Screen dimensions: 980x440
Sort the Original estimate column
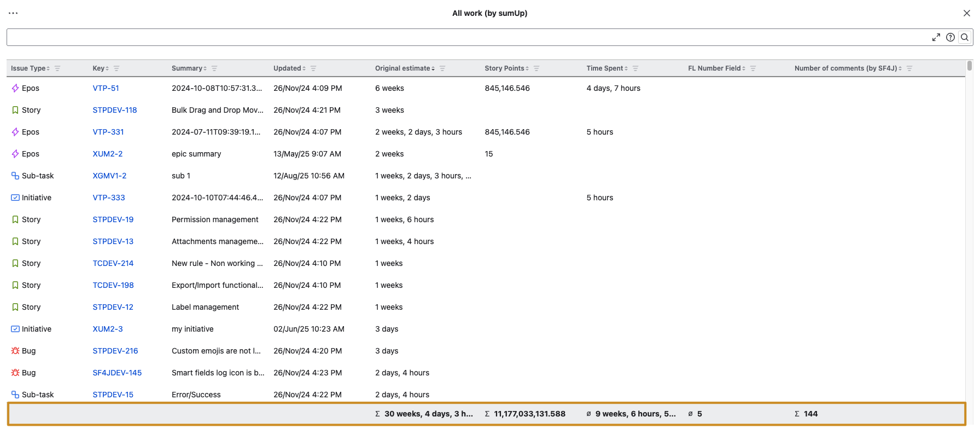point(405,68)
